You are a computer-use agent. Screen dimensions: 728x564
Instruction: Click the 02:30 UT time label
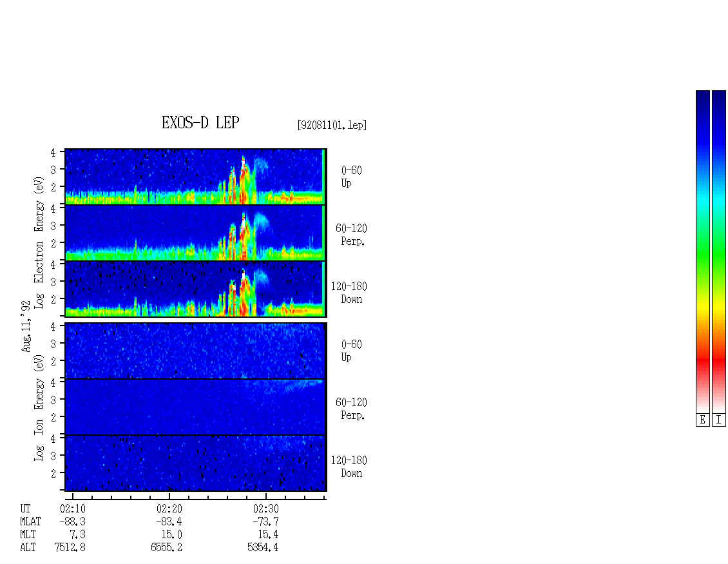pyautogui.click(x=266, y=509)
